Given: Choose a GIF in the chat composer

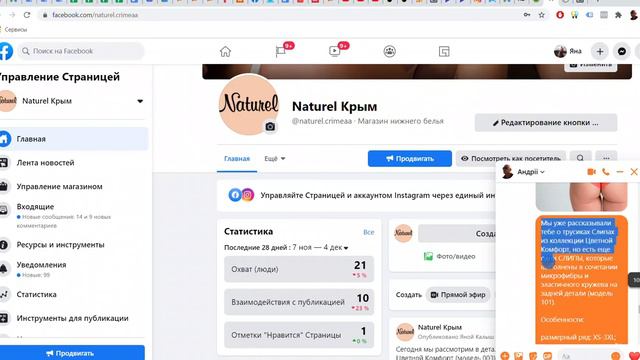Looking at the screenshot, I should point(547,356).
